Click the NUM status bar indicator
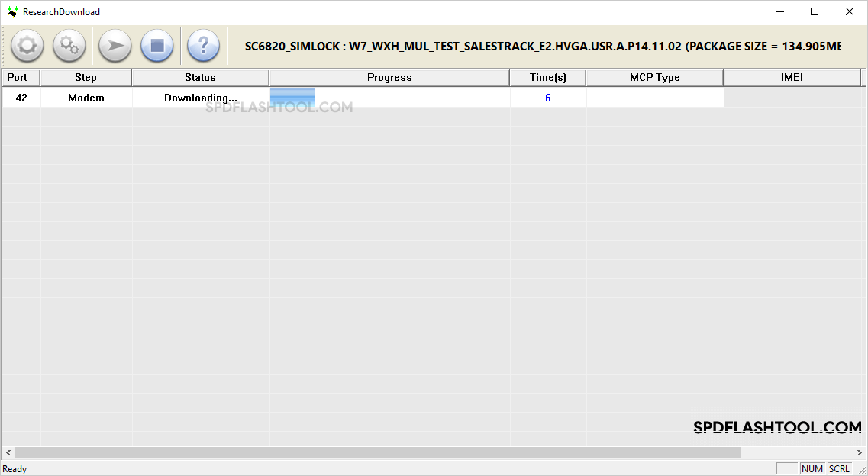 click(x=812, y=469)
